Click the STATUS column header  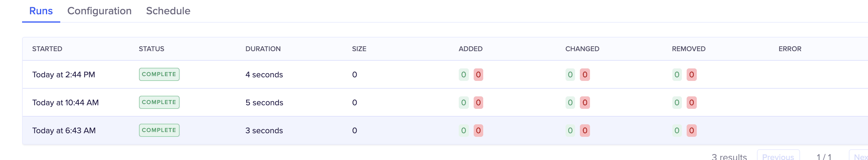(x=151, y=49)
